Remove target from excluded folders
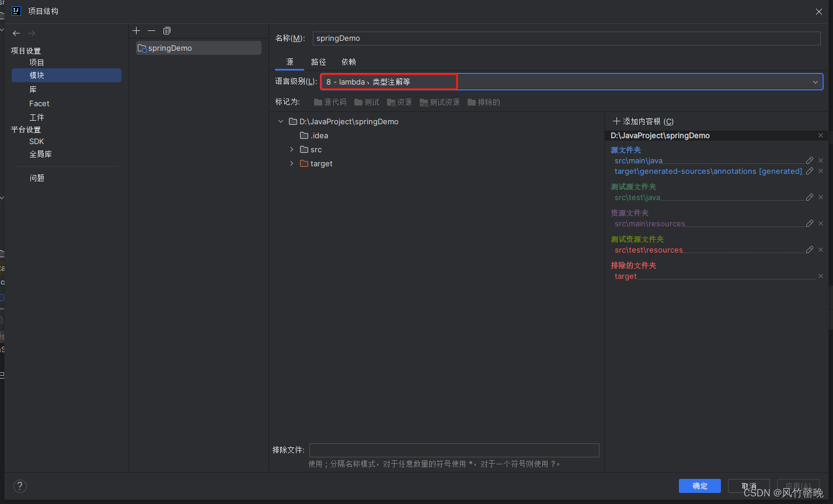 tap(821, 276)
